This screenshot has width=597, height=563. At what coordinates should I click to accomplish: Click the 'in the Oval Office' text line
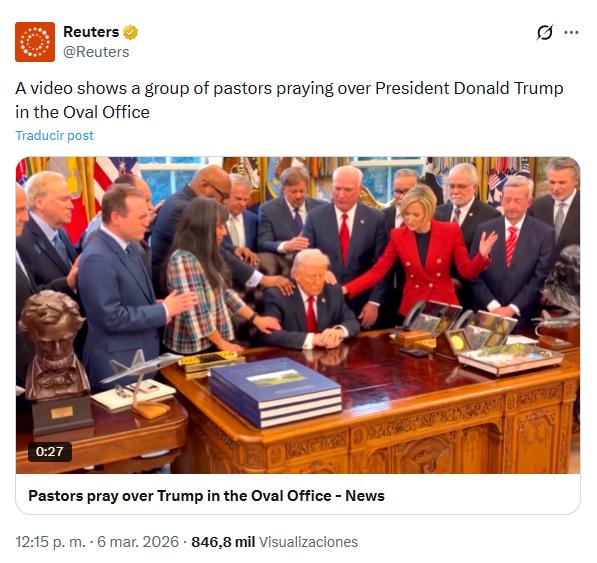82,112
